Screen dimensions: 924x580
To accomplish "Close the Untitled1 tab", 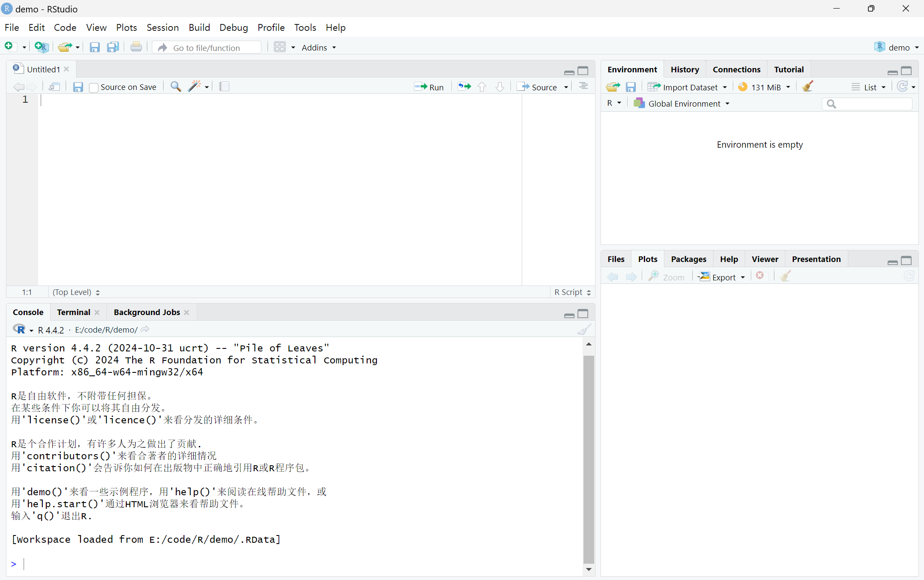I will click(x=66, y=69).
